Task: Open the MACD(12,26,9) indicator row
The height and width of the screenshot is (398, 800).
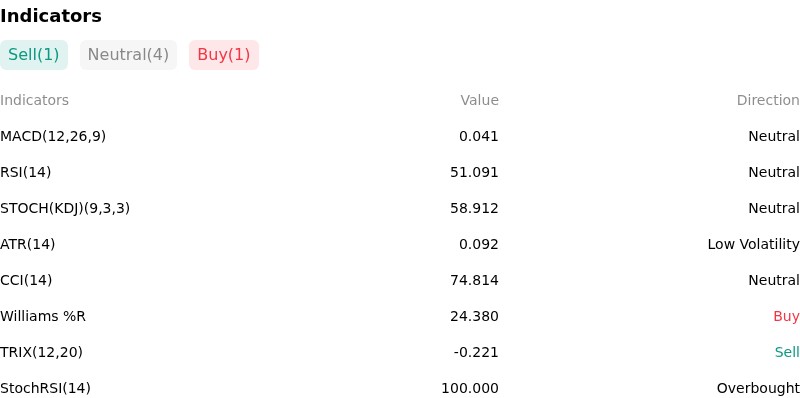Action: point(400,136)
